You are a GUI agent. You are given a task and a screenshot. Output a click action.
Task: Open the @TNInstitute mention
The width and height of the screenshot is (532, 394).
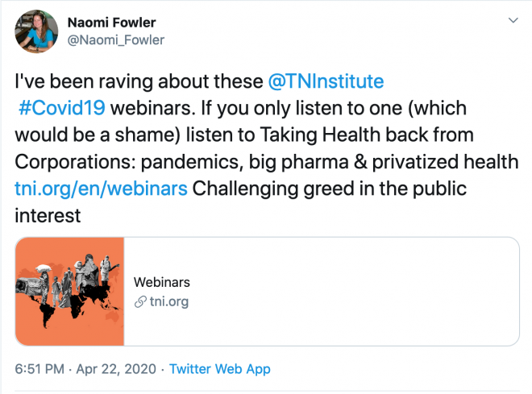pyautogui.click(x=326, y=81)
